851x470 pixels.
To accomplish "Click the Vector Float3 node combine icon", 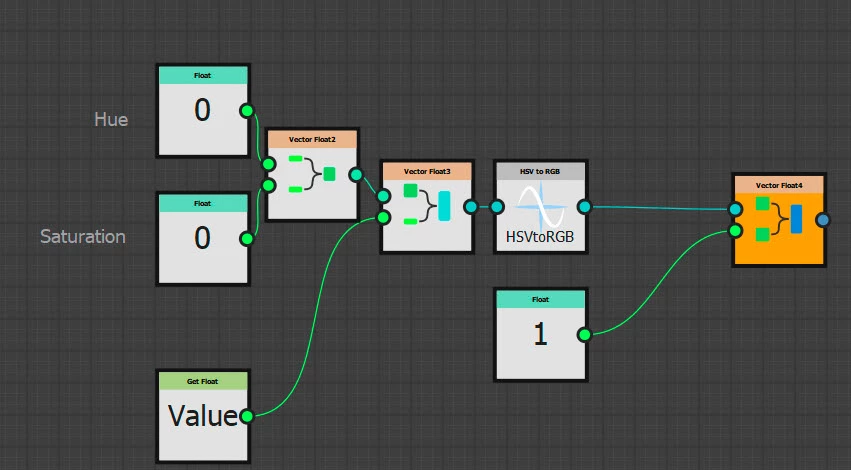I will point(427,205).
